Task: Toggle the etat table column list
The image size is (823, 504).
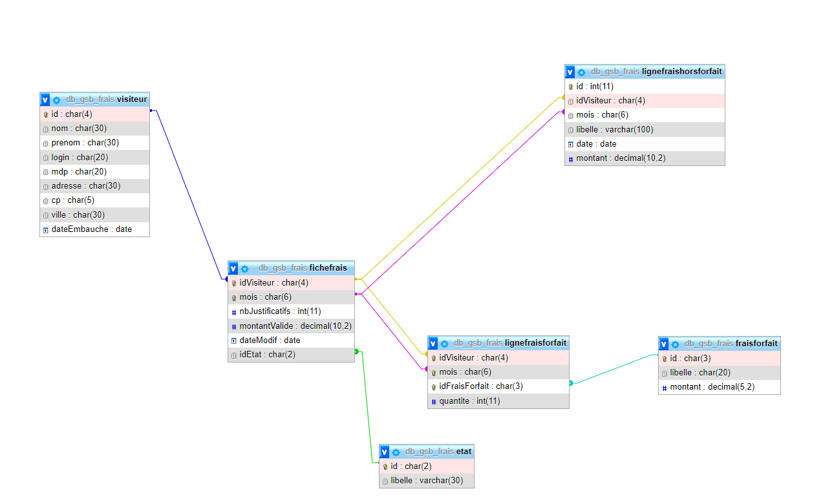Action: click(x=385, y=452)
